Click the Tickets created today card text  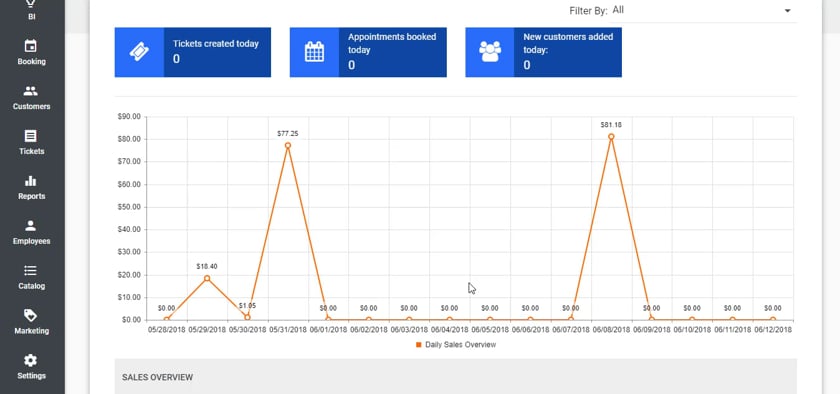(215, 44)
